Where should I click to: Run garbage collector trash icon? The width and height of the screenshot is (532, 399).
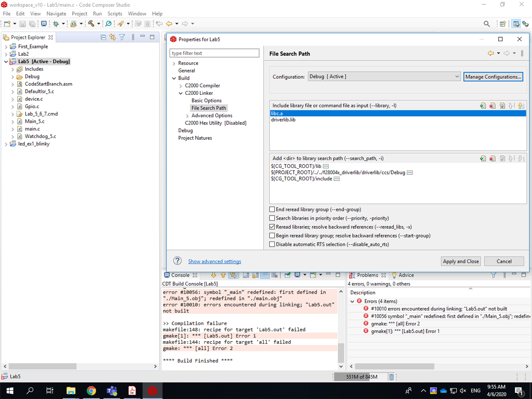[x=391, y=377]
